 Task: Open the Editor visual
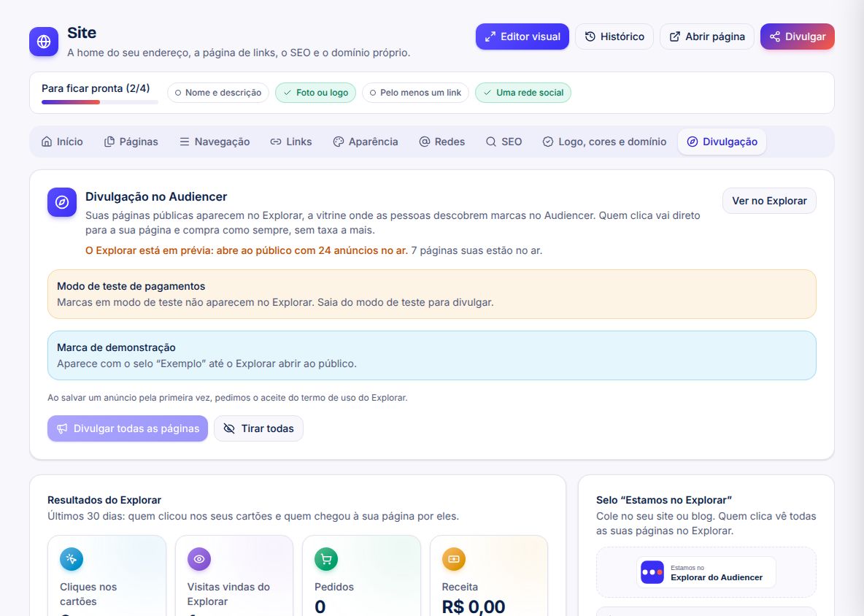pos(522,36)
